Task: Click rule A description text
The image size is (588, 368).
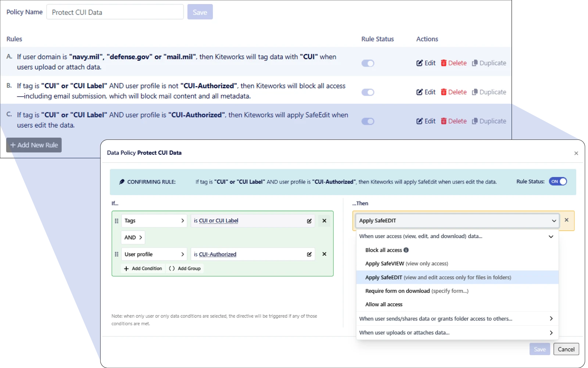Action: (176, 62)
